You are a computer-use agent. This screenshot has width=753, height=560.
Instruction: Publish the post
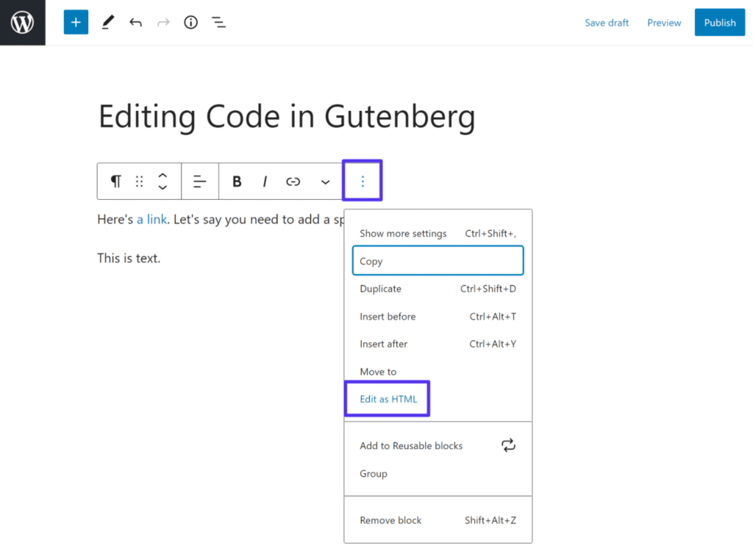pos(719,22)
